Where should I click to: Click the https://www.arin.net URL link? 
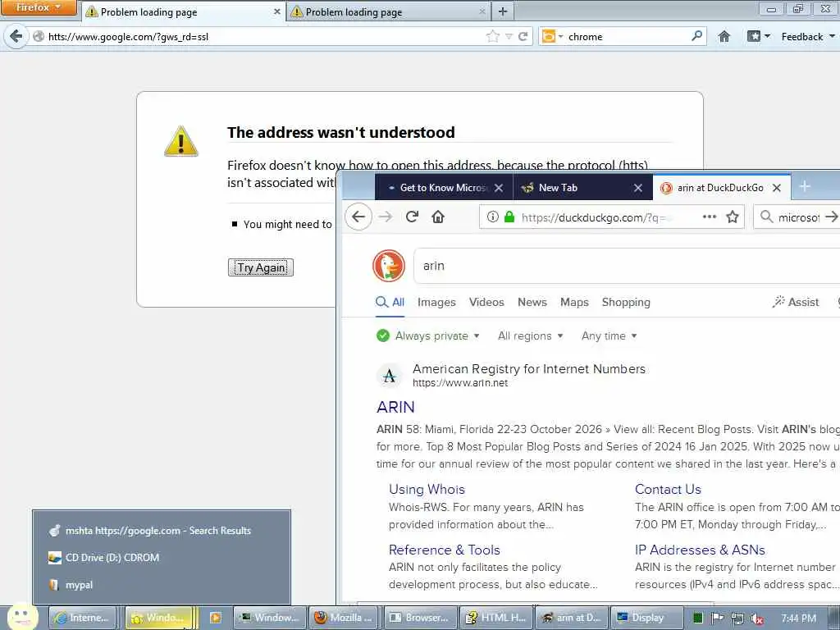(460, 383)
